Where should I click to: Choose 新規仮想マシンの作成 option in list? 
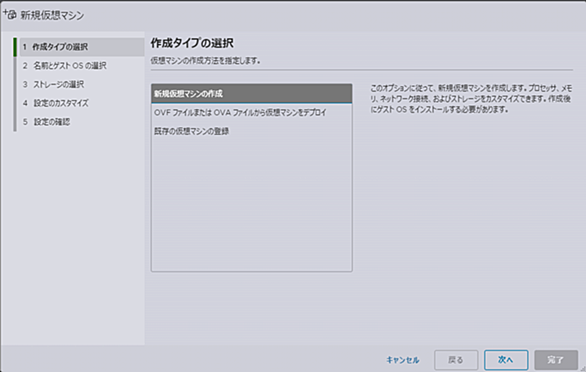click(252, 93)
